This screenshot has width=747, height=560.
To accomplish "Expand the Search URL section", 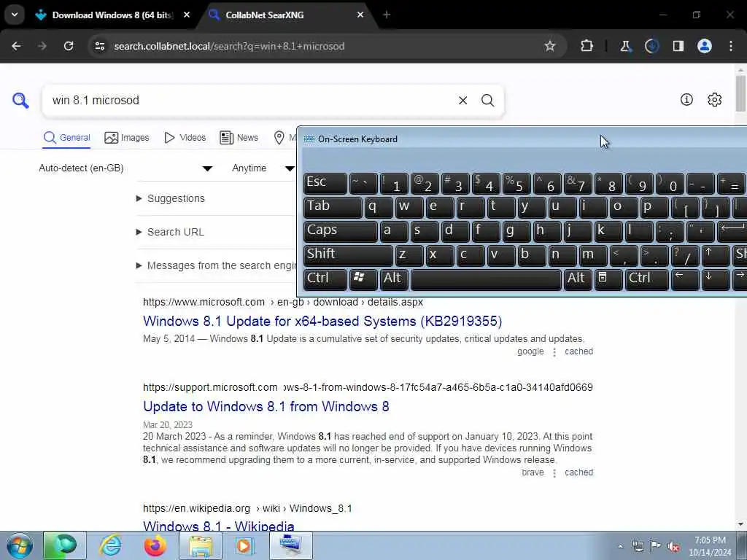I will (x=170, y=232).
